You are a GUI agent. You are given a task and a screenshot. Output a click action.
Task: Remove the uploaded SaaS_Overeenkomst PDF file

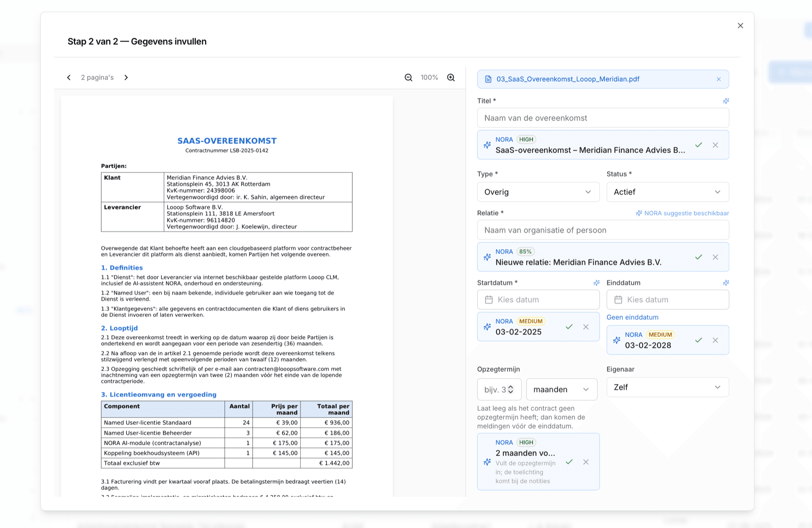coord(719,79)
